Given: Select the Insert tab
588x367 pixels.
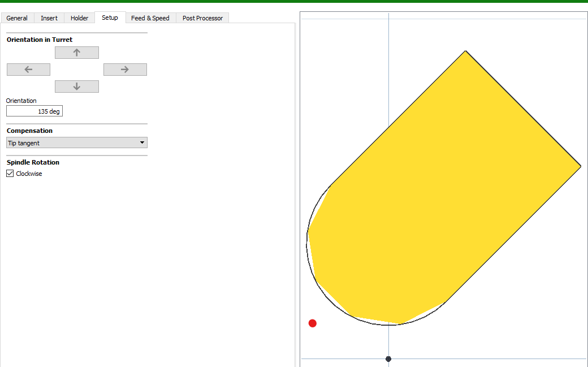Looking at the screenshot, I should [x=49, y=18].
